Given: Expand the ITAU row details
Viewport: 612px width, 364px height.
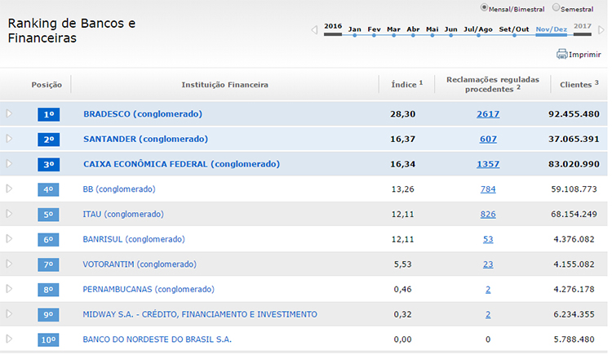Looking at the screenshot, I should tap(9, 214).
